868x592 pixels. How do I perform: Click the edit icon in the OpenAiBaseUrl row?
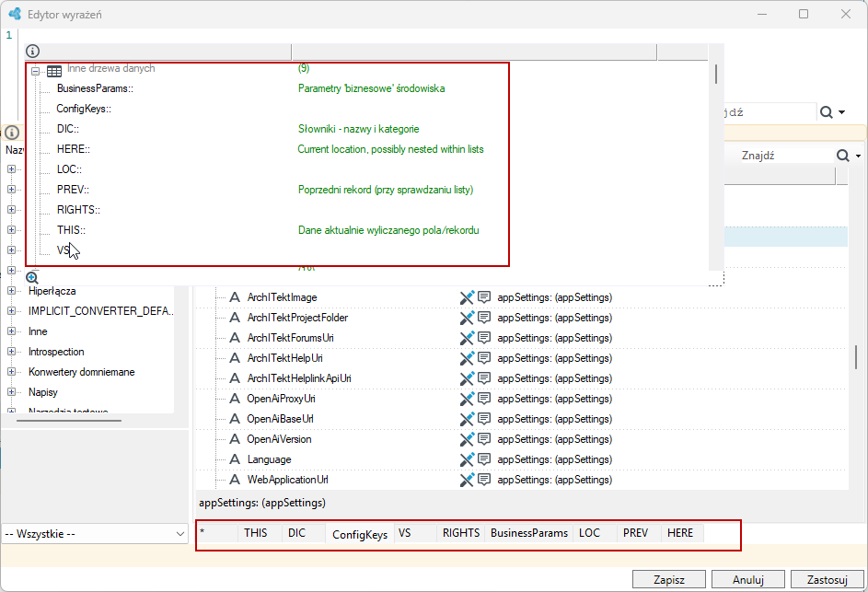coord(468,419)
